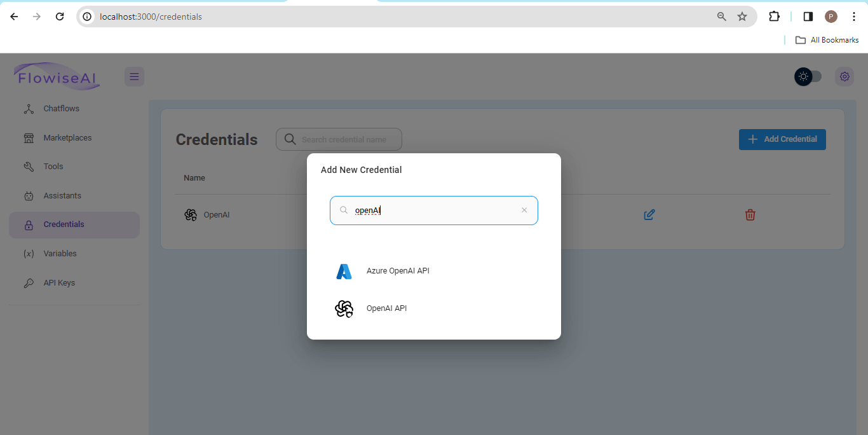The height and width of the screenshot is (435, 868).
Task: Clear the credential search text with X
Action: (524, 211)
